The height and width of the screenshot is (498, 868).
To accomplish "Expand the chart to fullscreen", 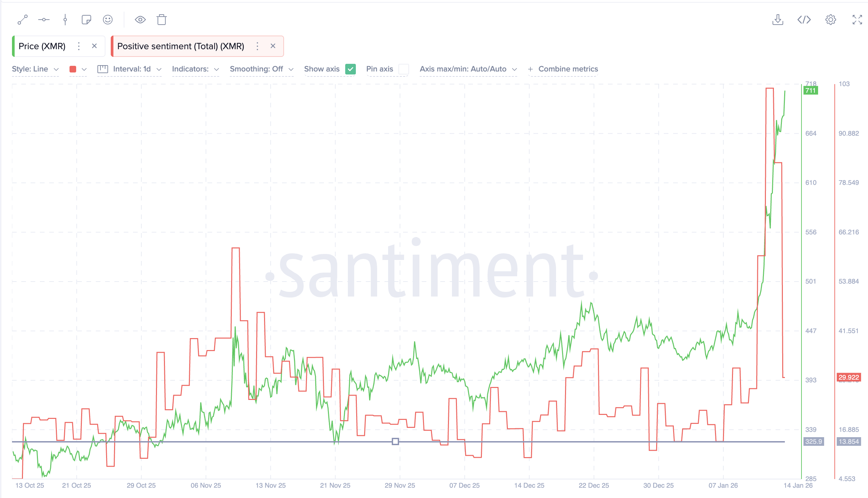I will coord(857,20).
